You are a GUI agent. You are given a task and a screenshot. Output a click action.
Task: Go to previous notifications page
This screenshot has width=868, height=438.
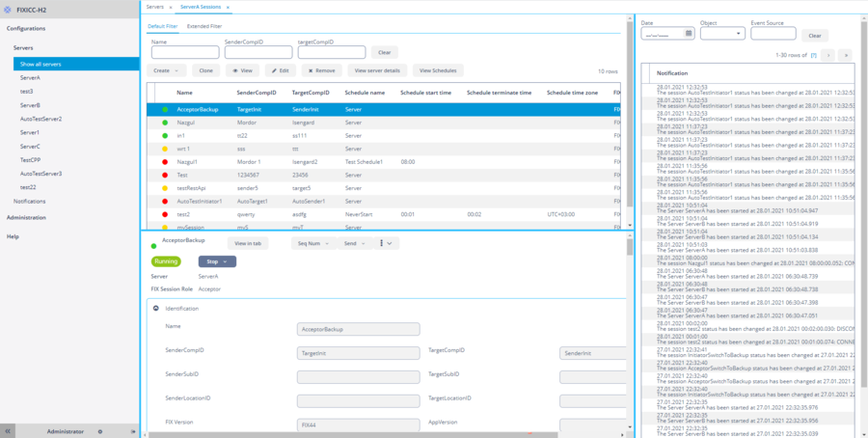coord(827,55)
